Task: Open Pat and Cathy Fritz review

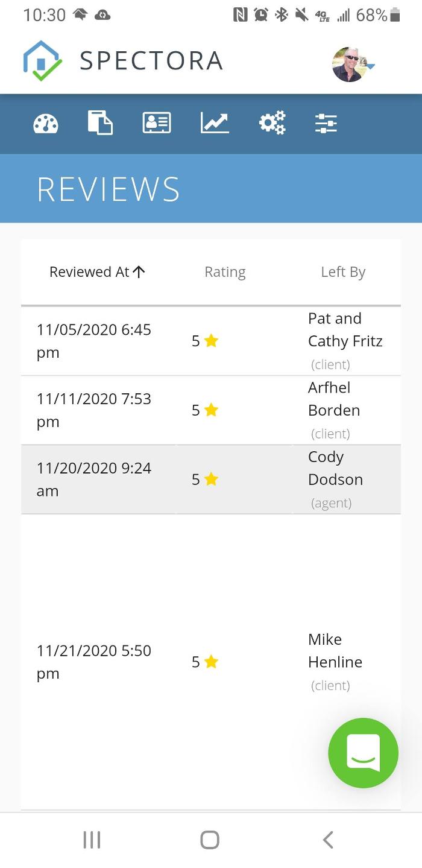Action: point(345,330)
